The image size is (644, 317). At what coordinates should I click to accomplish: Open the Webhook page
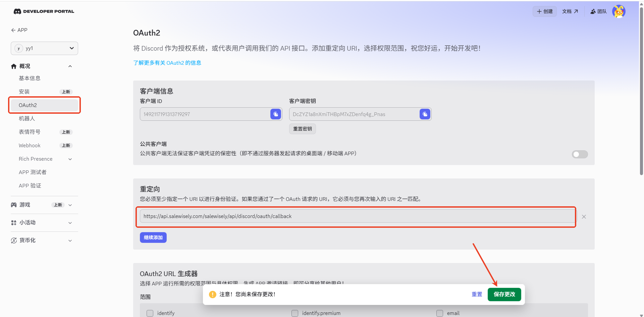point(30,145)
